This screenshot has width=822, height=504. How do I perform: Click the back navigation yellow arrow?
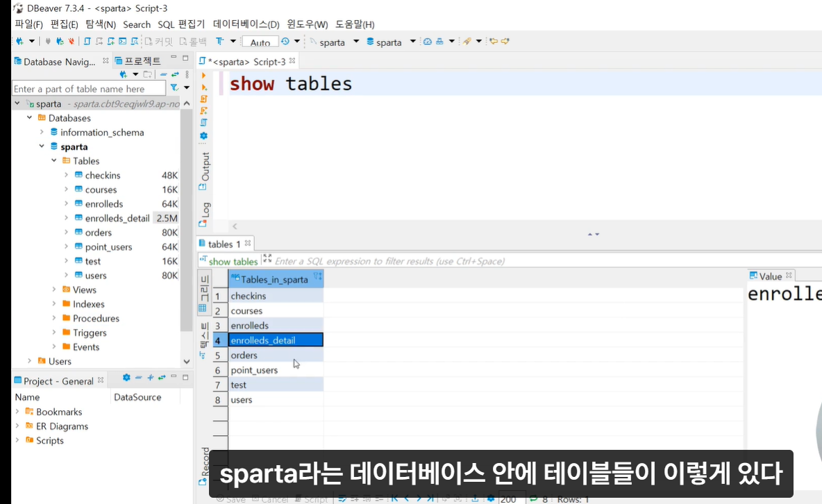pos(494,42)
